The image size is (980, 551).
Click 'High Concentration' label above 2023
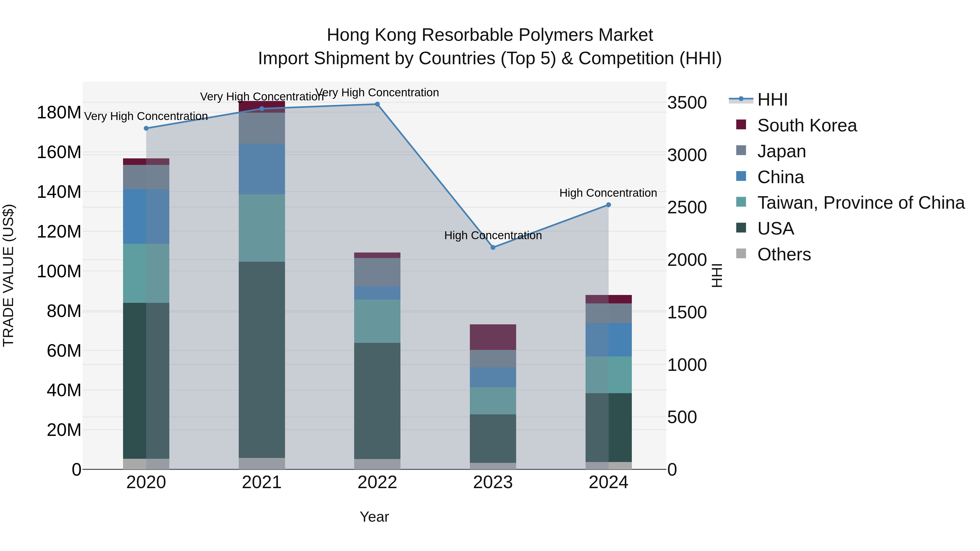[493, 235]
